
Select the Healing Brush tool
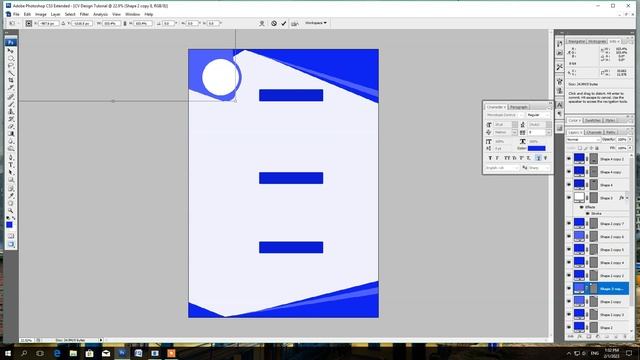[11, 97]
